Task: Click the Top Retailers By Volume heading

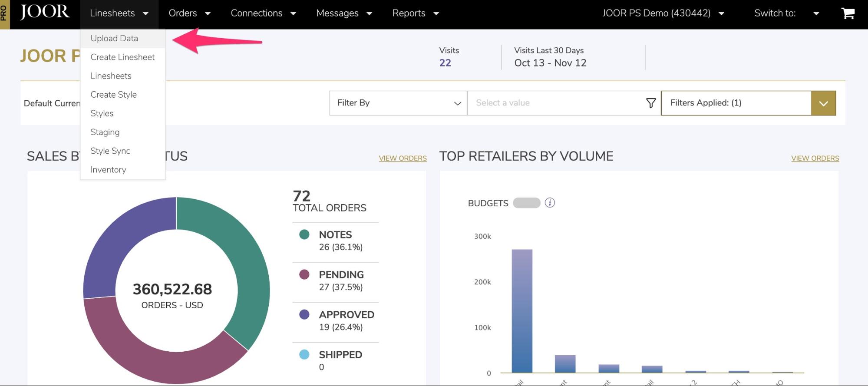Action: tap(526, 156)
